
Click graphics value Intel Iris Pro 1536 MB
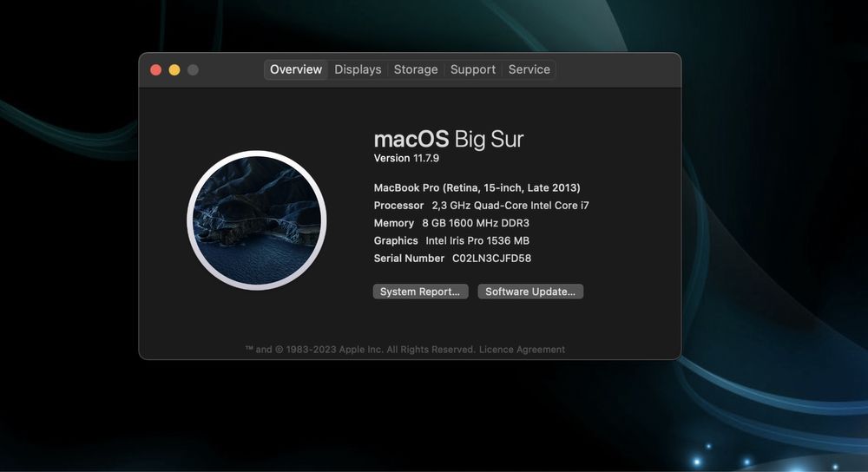[477, 240]
